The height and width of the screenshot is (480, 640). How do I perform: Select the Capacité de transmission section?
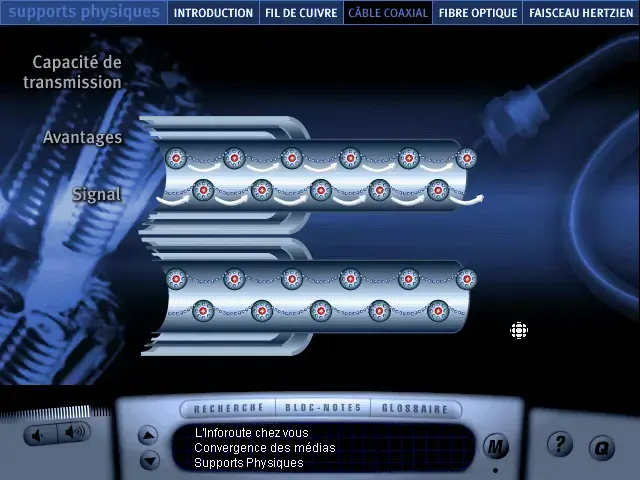[73, 72]
